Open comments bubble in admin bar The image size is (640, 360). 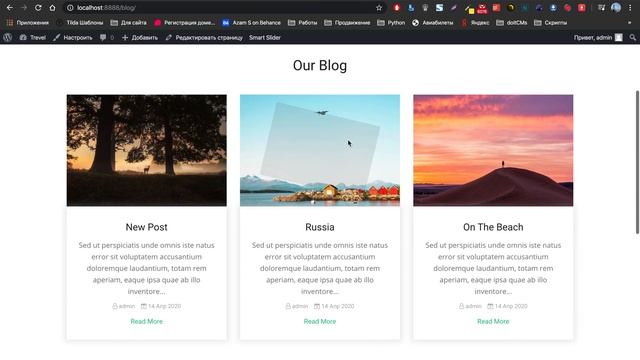tap(107, 37)
